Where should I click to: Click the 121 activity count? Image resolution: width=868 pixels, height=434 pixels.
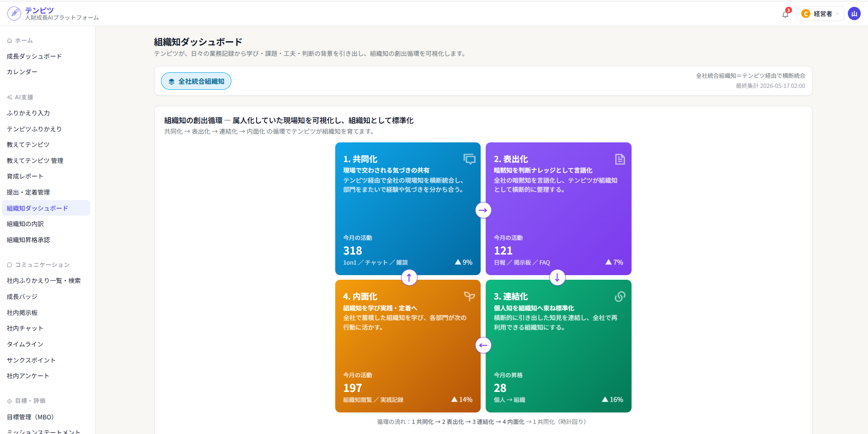[503, 251]
